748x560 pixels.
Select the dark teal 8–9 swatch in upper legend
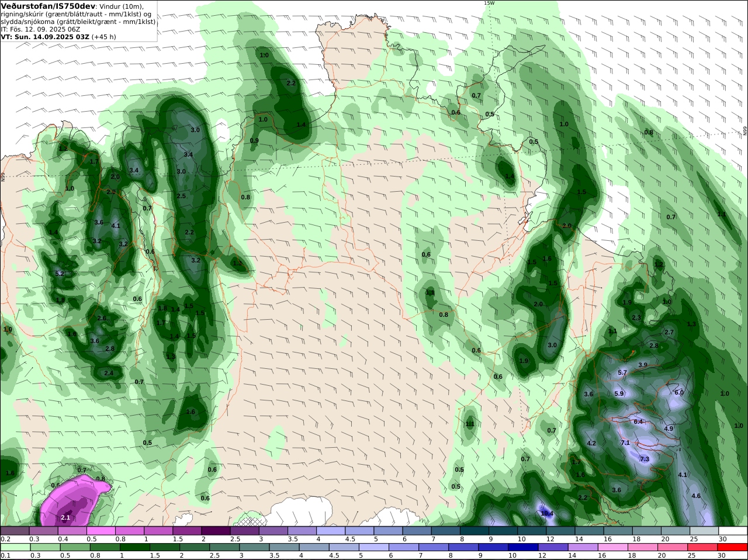pyautogui.click(x=475, y=531)
